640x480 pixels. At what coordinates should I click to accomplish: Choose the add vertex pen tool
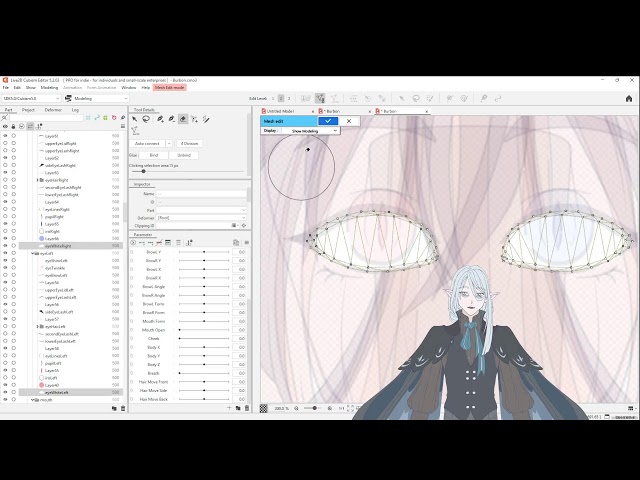tap(160, 119)
